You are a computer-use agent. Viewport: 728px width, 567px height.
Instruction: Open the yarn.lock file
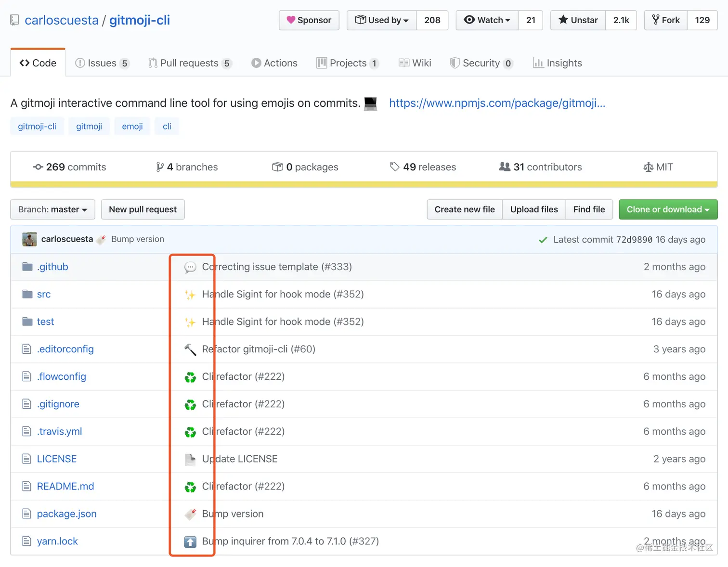click(x=57, y=541)
